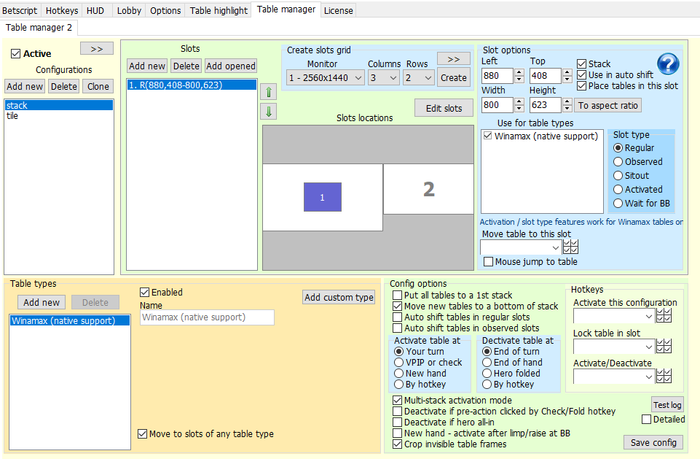This screenshot has height=459, width=700.
Task: Enable Auto shift tables in regular slots
Action: (x=397, y=317)
